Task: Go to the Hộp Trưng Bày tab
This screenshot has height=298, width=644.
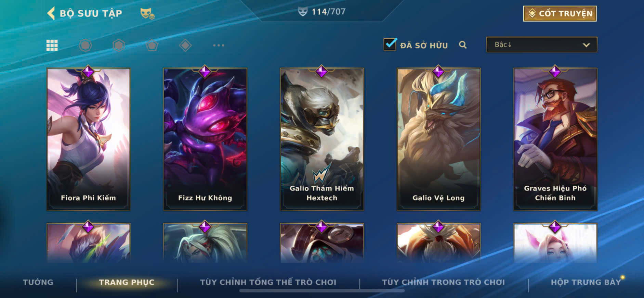Action: coord(586,282)
